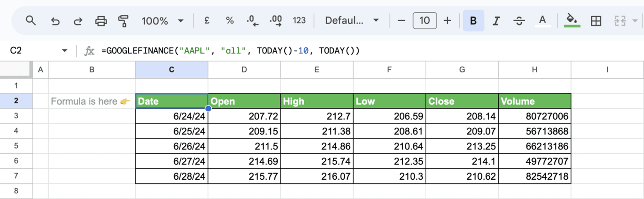Select the open price cell 214.69
644x199 pixels.
pyautogui.click(x=244, y=161)
